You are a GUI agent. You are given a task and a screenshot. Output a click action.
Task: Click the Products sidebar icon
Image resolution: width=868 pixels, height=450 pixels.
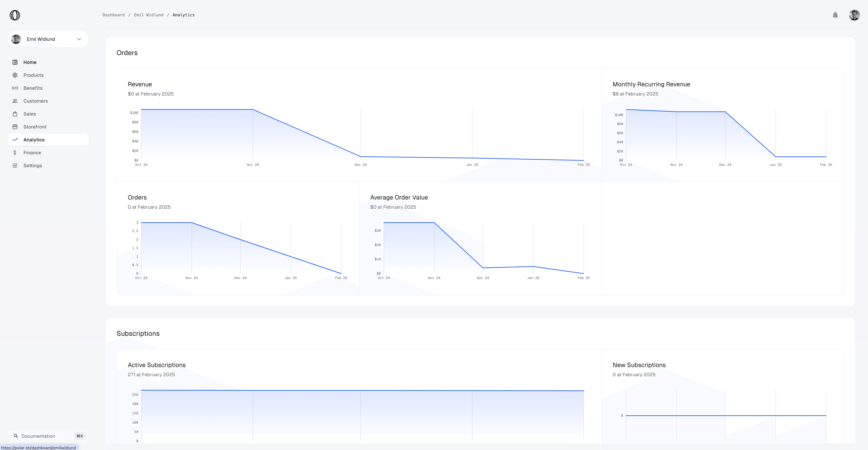coord(15,75)
